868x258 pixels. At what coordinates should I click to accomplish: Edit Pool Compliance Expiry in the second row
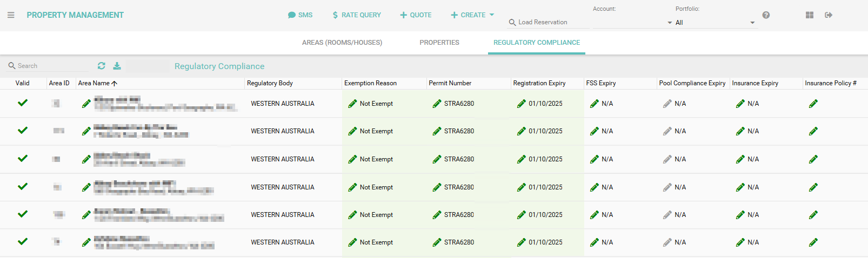(x=667, y=131)
